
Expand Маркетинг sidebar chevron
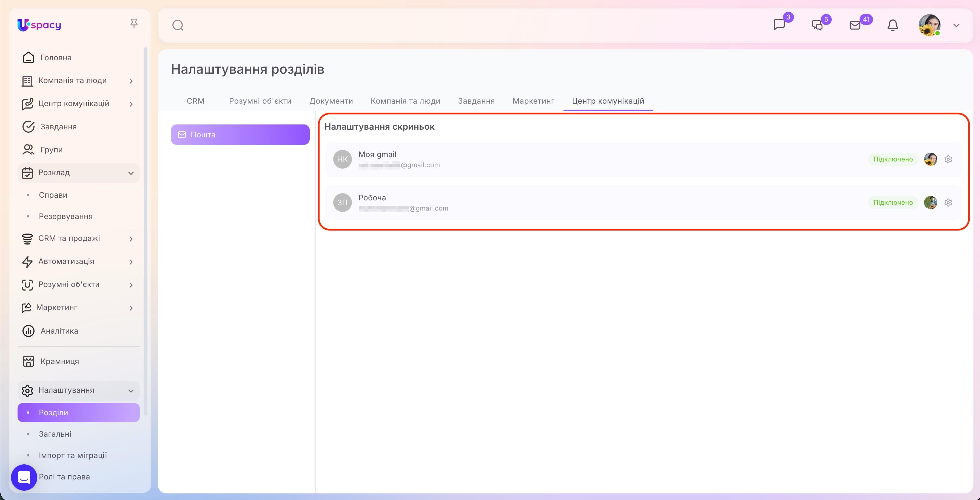[x=131, y=308]
